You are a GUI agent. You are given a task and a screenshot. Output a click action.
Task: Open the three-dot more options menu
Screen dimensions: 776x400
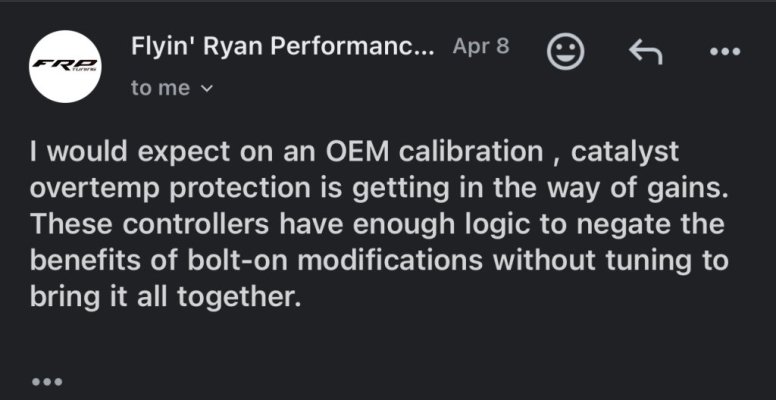pos(725,51)
